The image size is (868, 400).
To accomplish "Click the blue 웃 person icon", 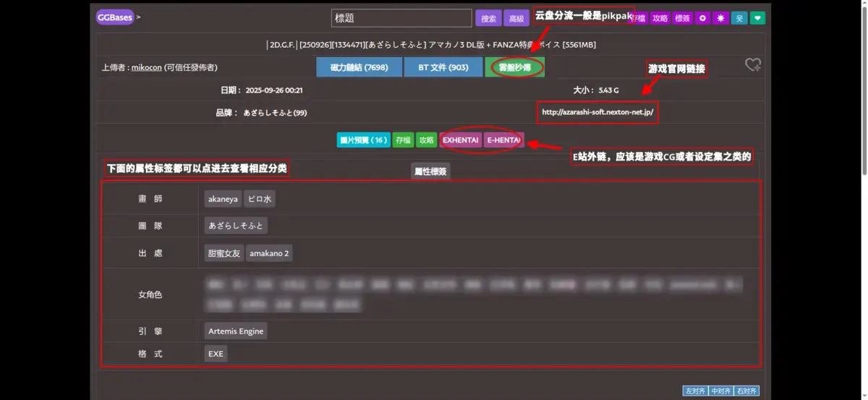I will (739, 18).
